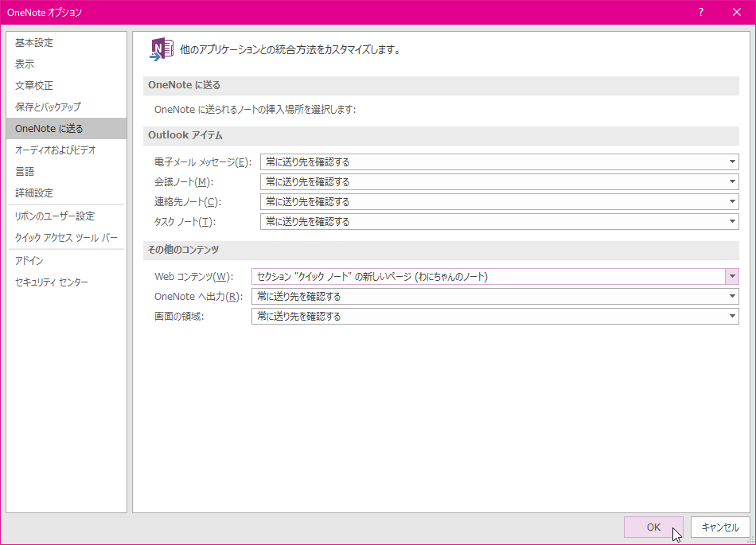Image resolution: width=756 pixels, height=545 pixels.
Task: Switch to the 表示 category
Action: tap(67, 64)
